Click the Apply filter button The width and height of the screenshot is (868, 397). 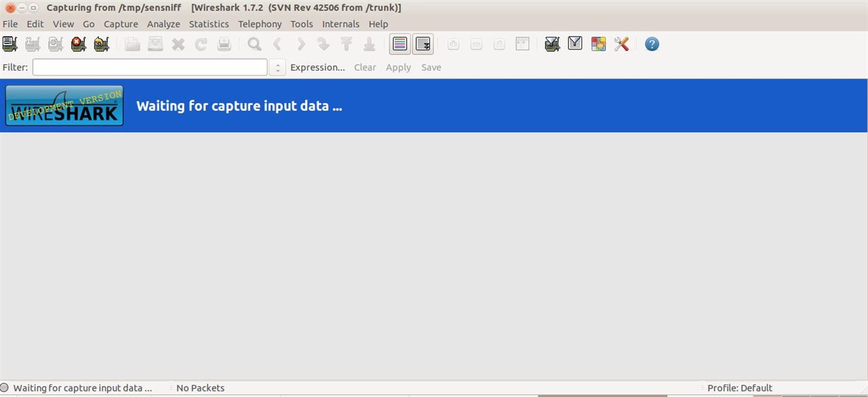pyautogui.click(x=398, y=68)
